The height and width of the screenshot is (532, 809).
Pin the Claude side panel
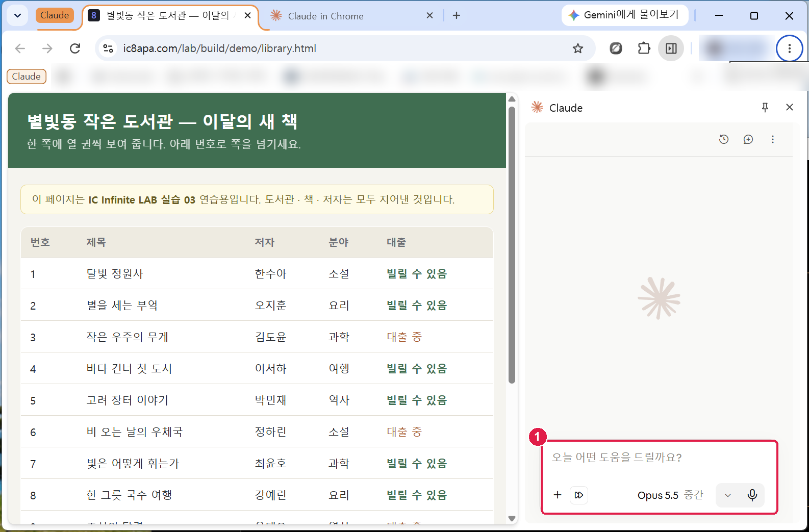(x=765, y=107)
